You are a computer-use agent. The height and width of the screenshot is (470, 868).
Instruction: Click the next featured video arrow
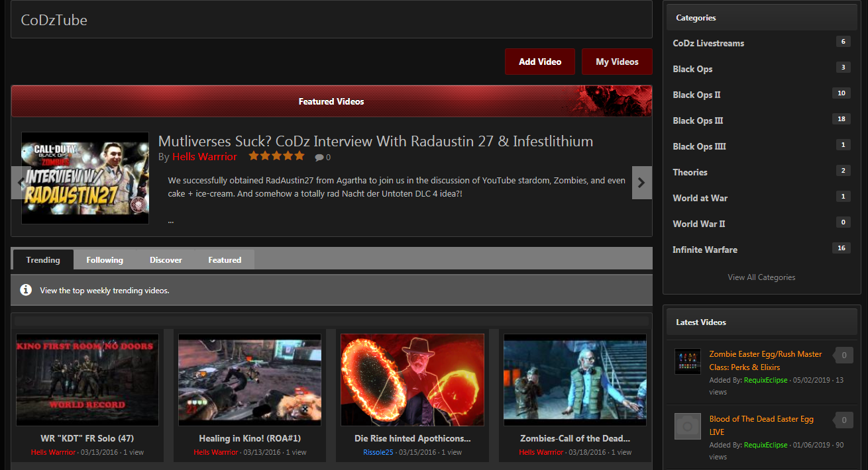641,183
